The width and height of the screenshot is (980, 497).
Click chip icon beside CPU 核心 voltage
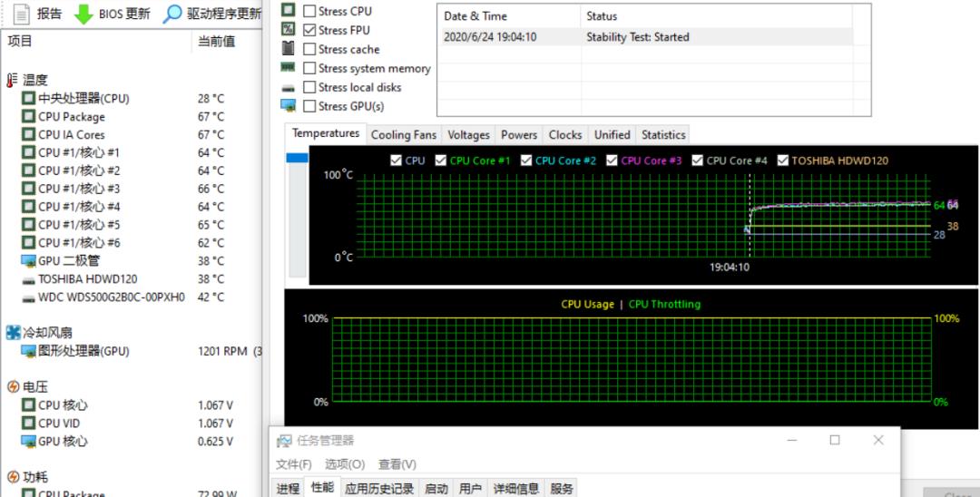[x=28, y=405]
